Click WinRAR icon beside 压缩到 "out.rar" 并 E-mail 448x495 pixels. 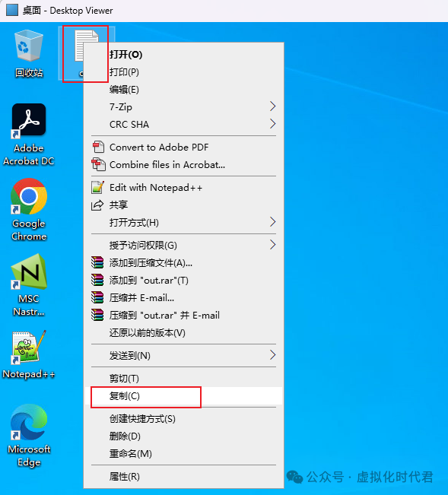[97, 315]
